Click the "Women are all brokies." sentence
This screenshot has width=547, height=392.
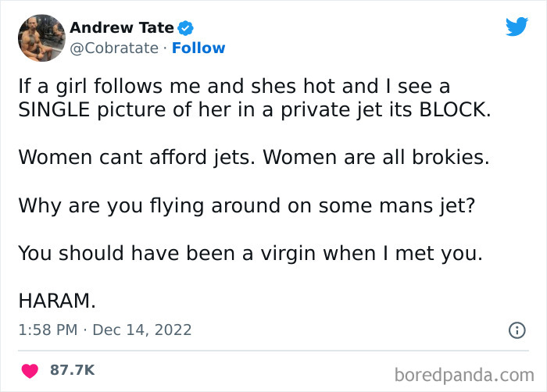[376, 157]
